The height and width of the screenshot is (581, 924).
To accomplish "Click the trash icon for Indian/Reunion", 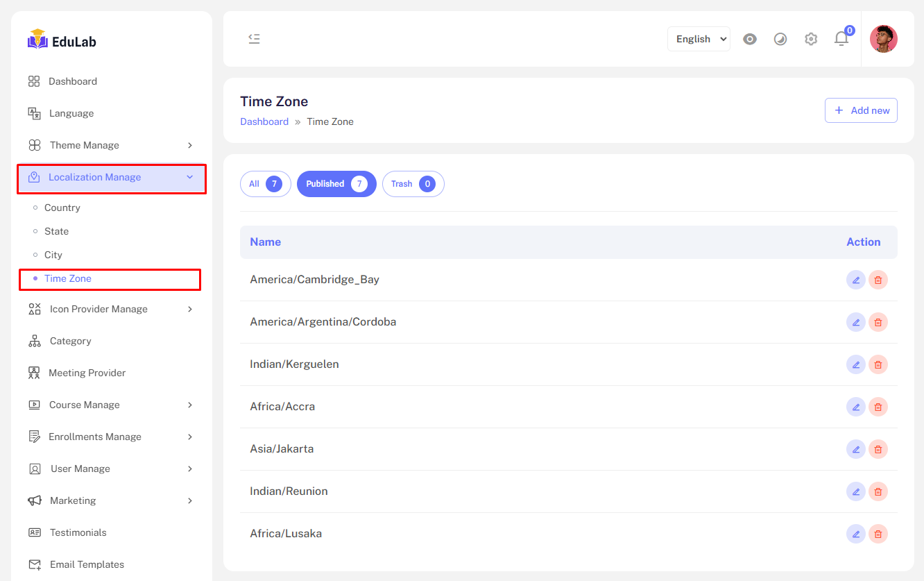I will [878, 491].
